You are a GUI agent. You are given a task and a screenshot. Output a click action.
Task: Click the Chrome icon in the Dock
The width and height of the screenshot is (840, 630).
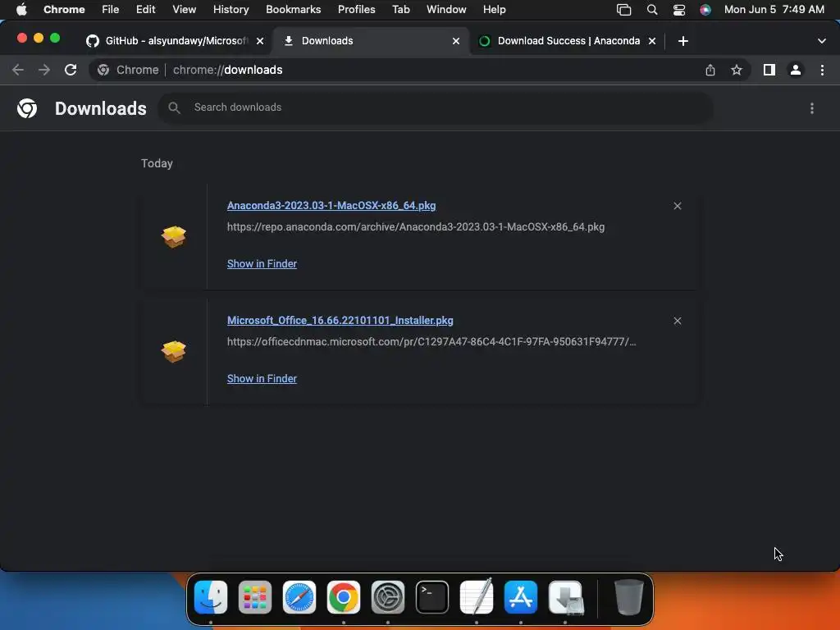click(344, 597)
